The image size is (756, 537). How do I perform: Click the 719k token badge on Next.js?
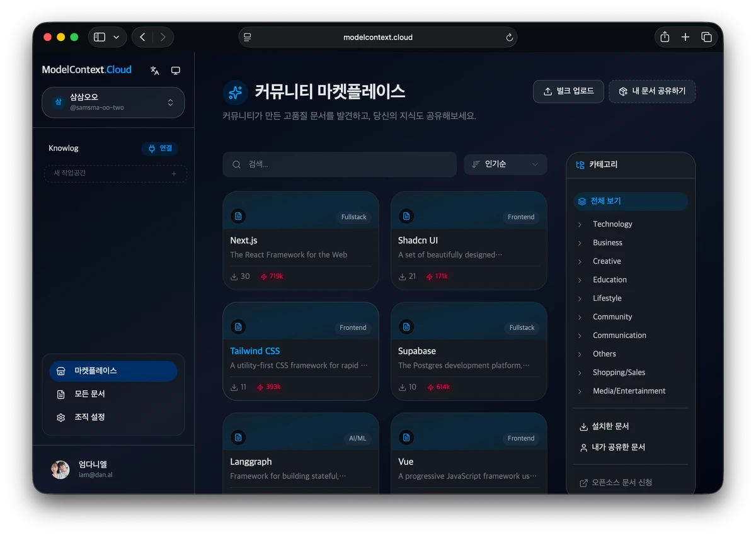click(272, 276)
